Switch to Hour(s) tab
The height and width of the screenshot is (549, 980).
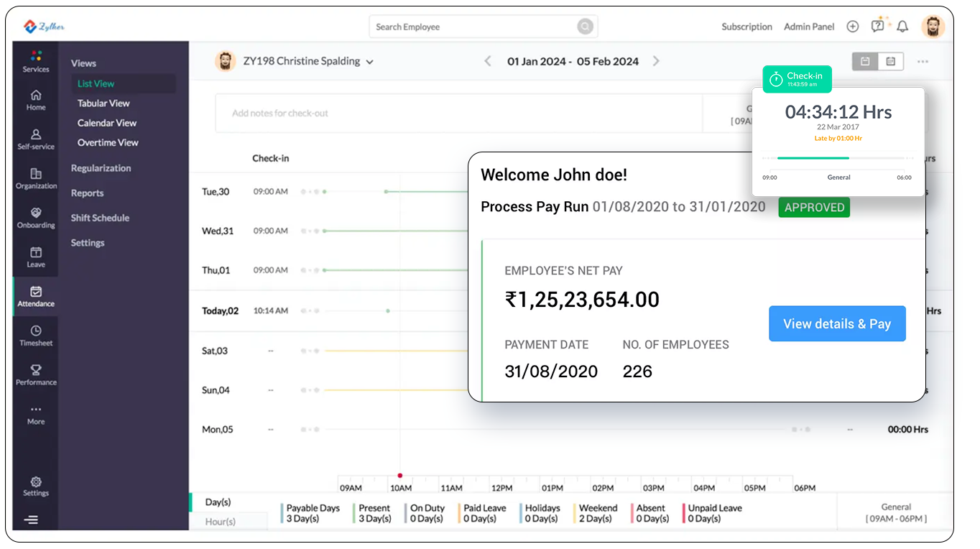click(220, 522)
